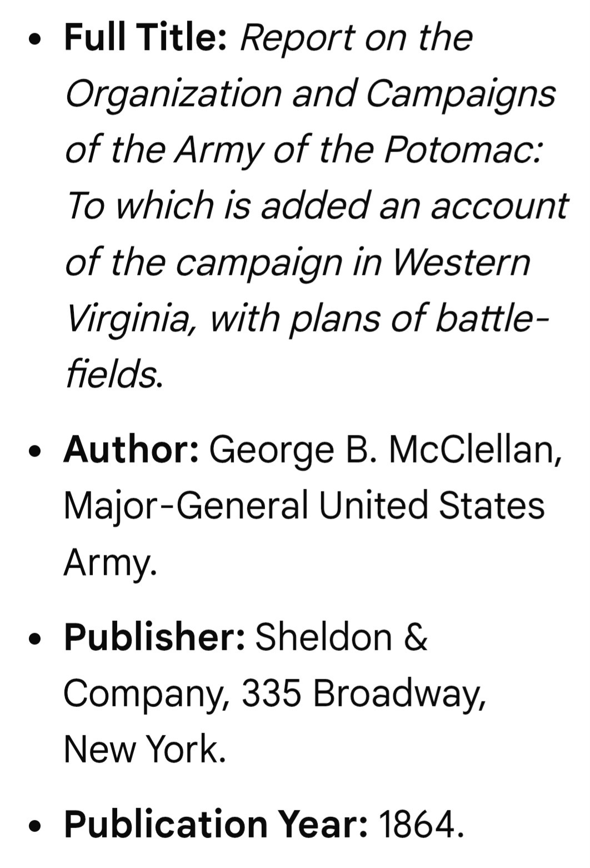Viewport: 590px width, 868px height.
Task: Click the word "Western" in the title
Action: coord(461,262)
